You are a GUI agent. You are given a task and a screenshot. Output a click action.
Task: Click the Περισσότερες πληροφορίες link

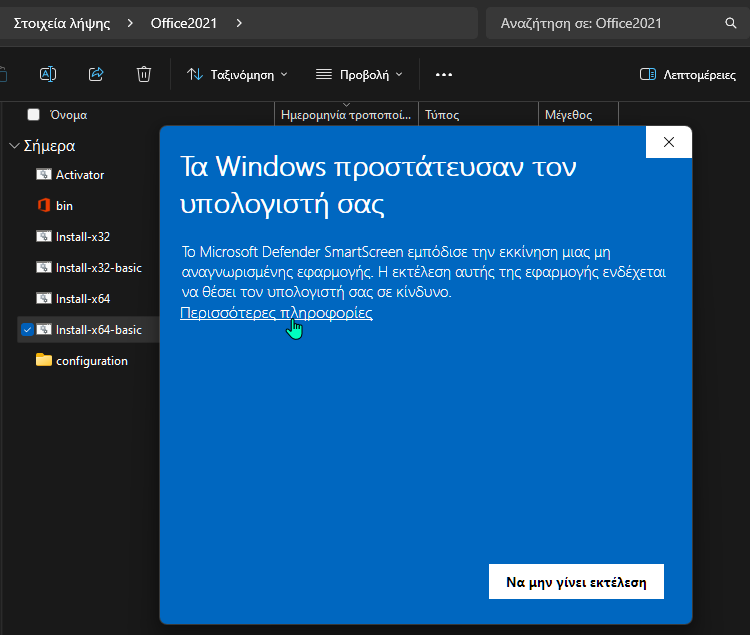tap(276, 313)
